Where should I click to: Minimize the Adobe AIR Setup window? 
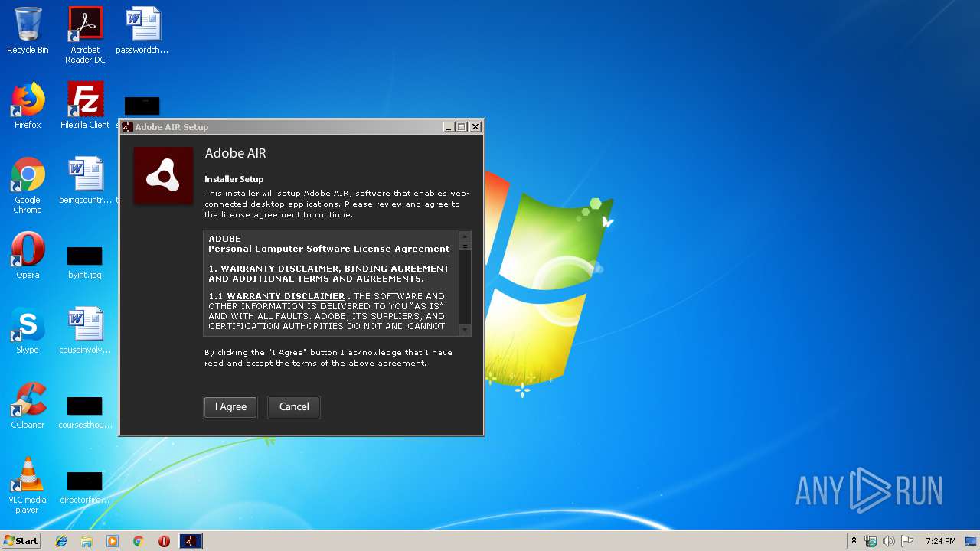pos(449,127)
